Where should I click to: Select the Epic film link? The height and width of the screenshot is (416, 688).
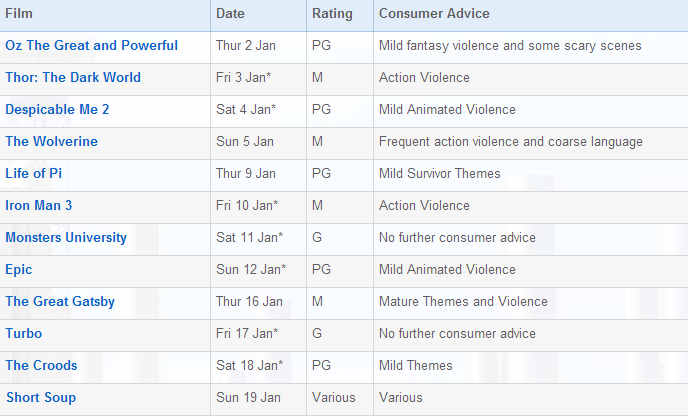click(x=20, y=270)
